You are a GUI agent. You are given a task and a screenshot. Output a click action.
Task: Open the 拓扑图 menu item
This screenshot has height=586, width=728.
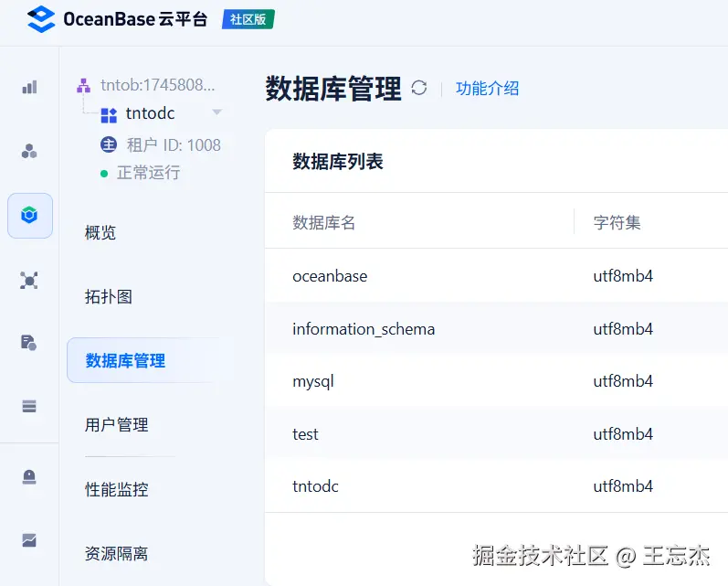pyautogui.click(x=108, y=296)
